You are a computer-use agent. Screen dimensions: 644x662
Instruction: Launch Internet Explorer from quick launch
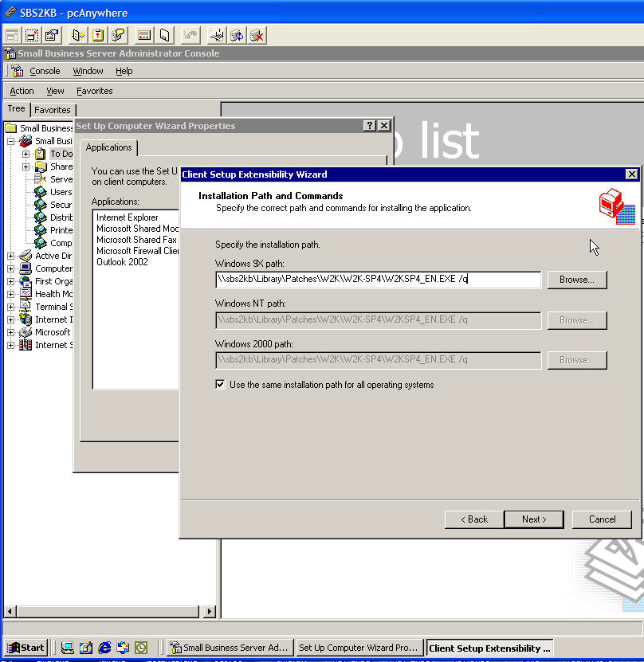click(104, 647)
